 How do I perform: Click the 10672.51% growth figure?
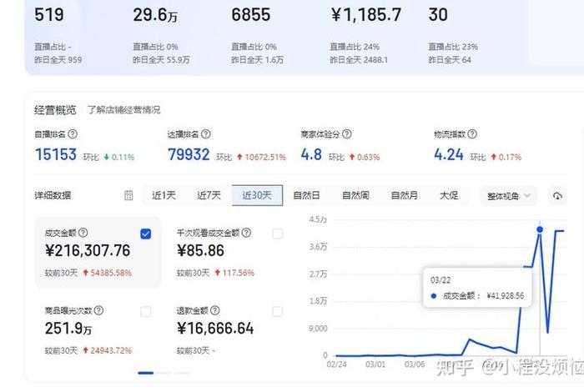[x=265, y=157]
